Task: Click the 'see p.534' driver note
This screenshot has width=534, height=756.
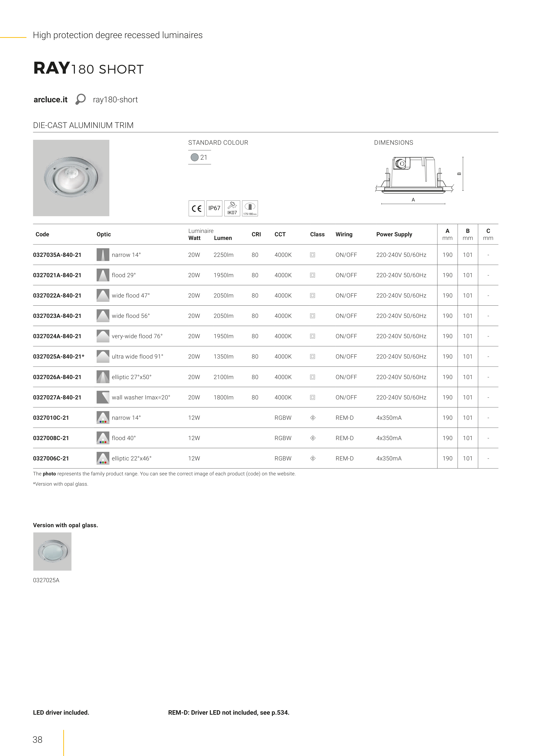Action: 274,713
